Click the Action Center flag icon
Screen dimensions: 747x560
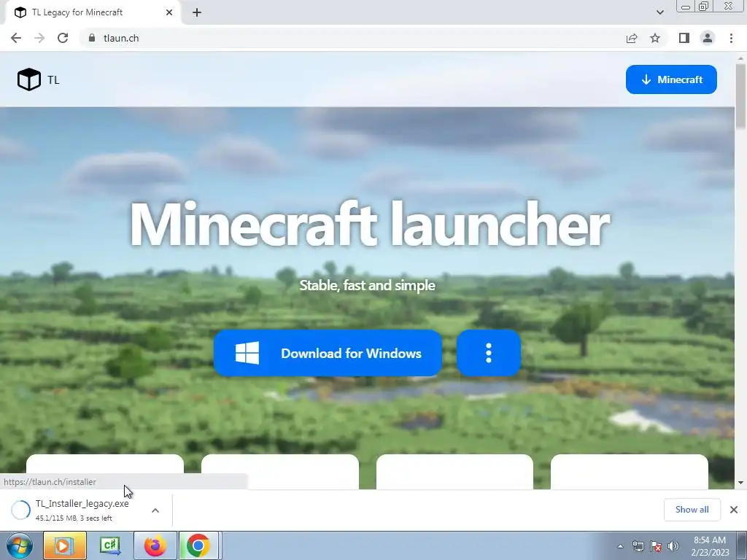[x=656, y=546]
